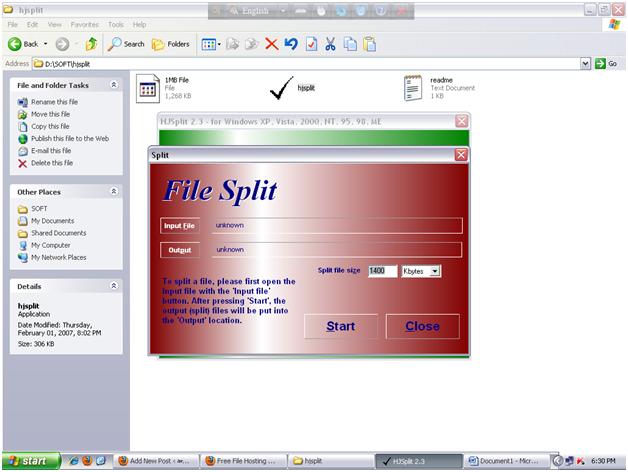Switch to Free File Hosting taskbar item

tap(244, 461)
